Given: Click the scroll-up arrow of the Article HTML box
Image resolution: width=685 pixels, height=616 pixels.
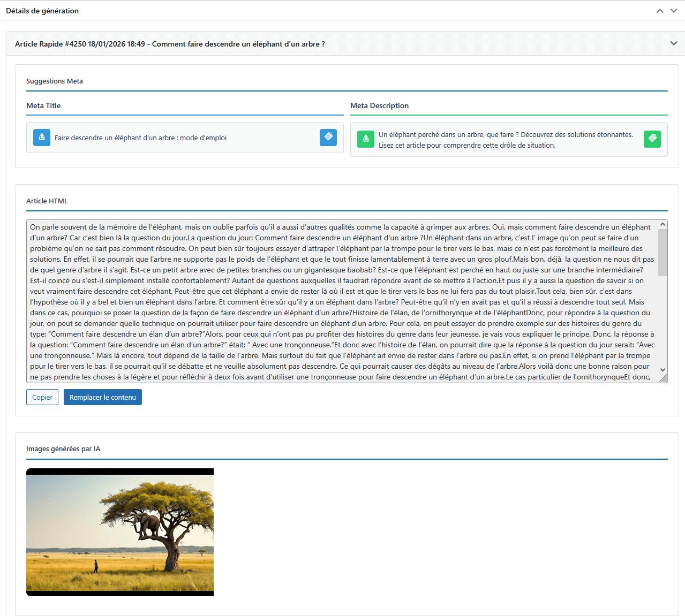Looking at the screenshot, I should (x=662, y=223).
